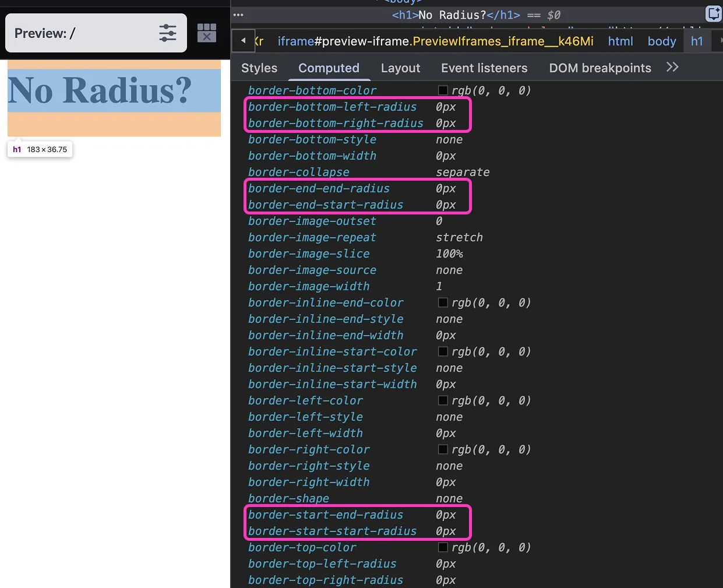
Task: Click border-start-start-radius property
Action: (333, 531)
